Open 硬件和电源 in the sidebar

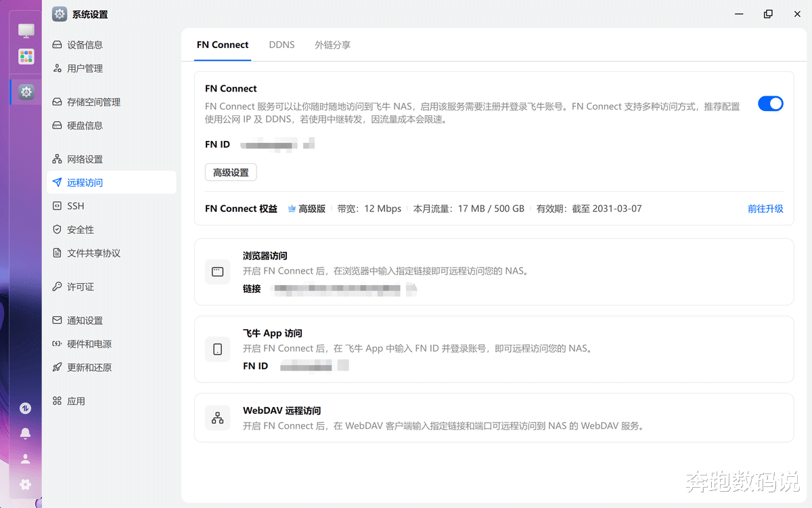point(112,343)
